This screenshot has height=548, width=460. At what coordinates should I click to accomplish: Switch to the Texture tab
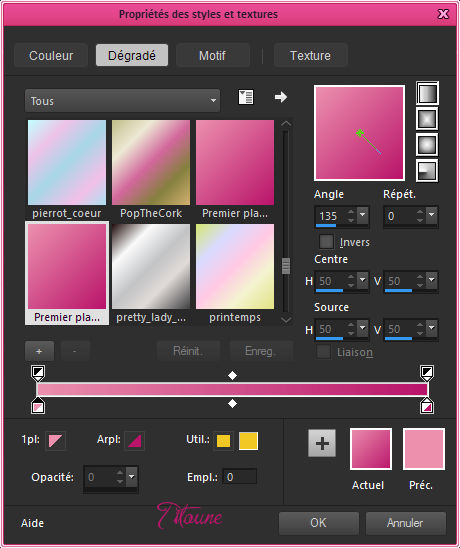coord(310,55)
